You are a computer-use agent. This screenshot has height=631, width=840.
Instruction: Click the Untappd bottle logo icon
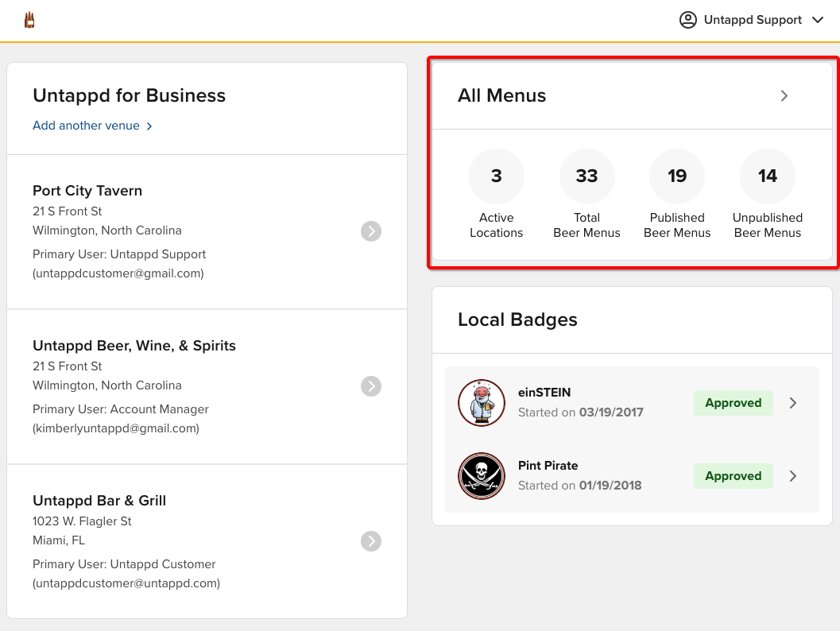pyautogui.click(x=29, y=21)
